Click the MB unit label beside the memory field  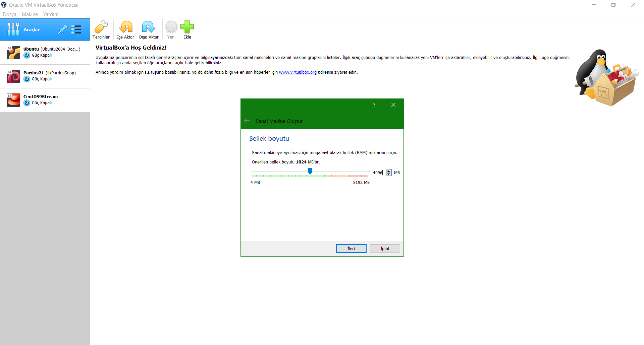tap(397, 173)
